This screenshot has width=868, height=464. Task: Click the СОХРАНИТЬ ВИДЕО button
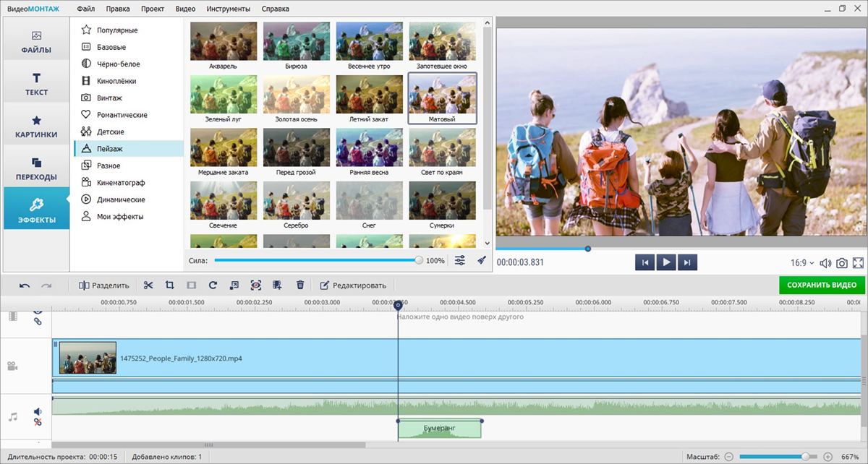click(x=822, y=285)
